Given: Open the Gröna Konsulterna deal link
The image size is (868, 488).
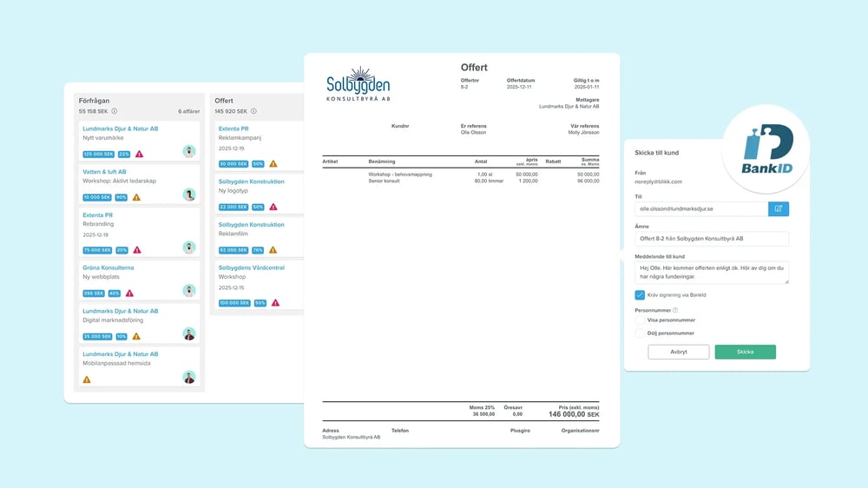Looking at the screenshot, I should pos(108,267).
